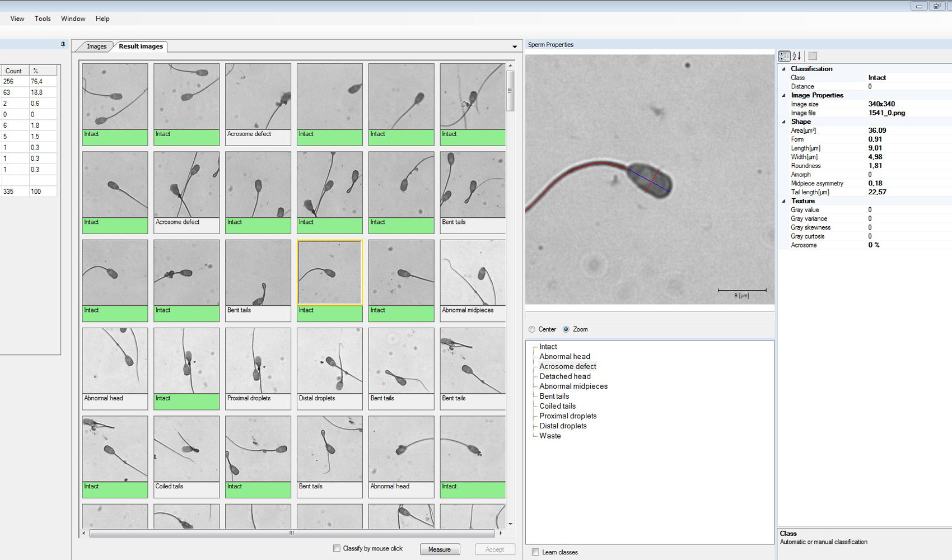Switch property grid to Categorized view

[784, 56]
